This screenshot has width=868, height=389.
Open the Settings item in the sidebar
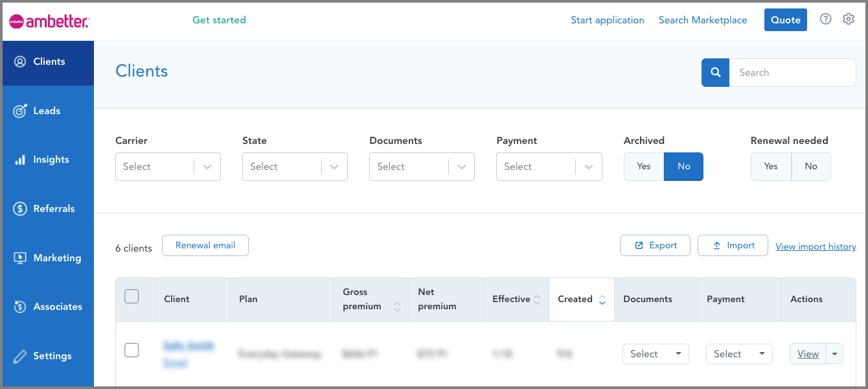(x=52, y=356)
